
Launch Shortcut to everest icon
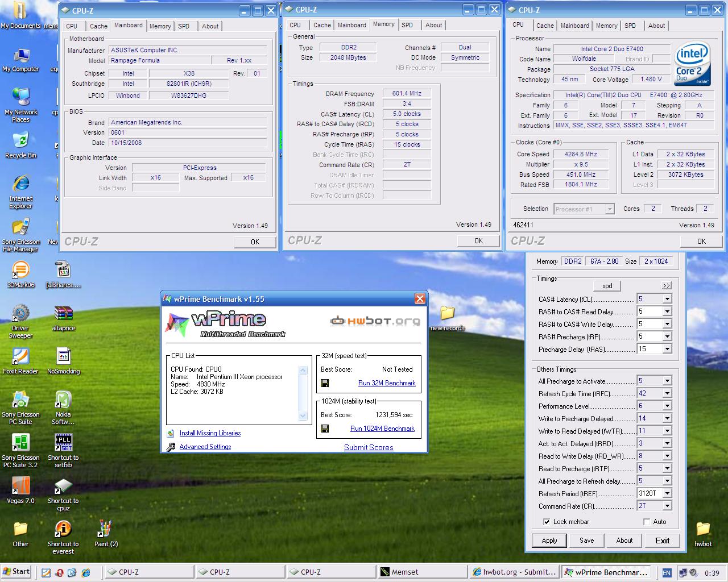(63, 537)
